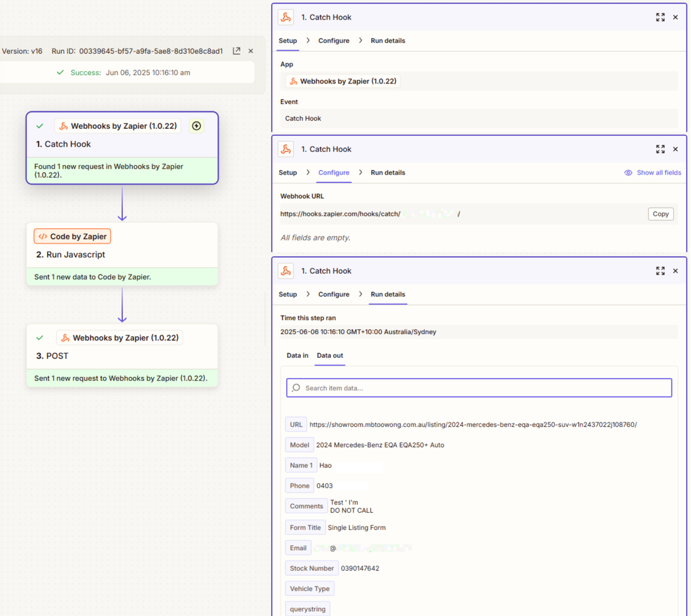Click the Webhooks by Zapier badge on step 1
The width and height of the screenshot is (691, 616).
click(117, 126)
